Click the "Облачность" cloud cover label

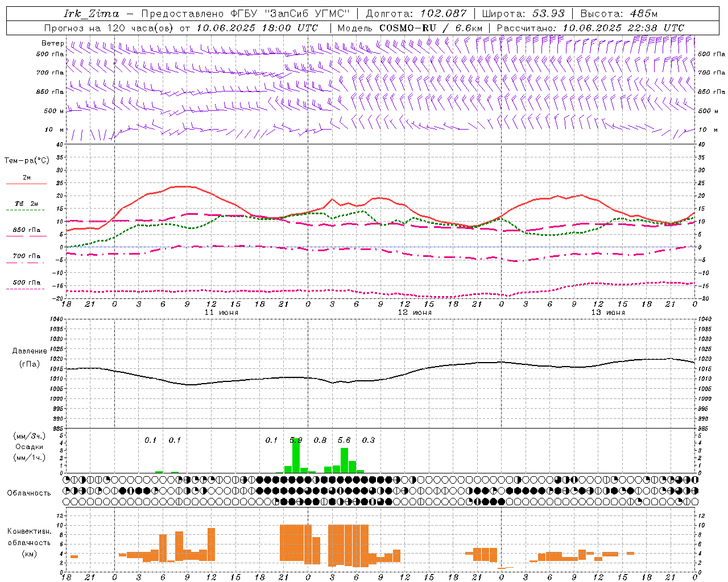click(x=29, y=493)
